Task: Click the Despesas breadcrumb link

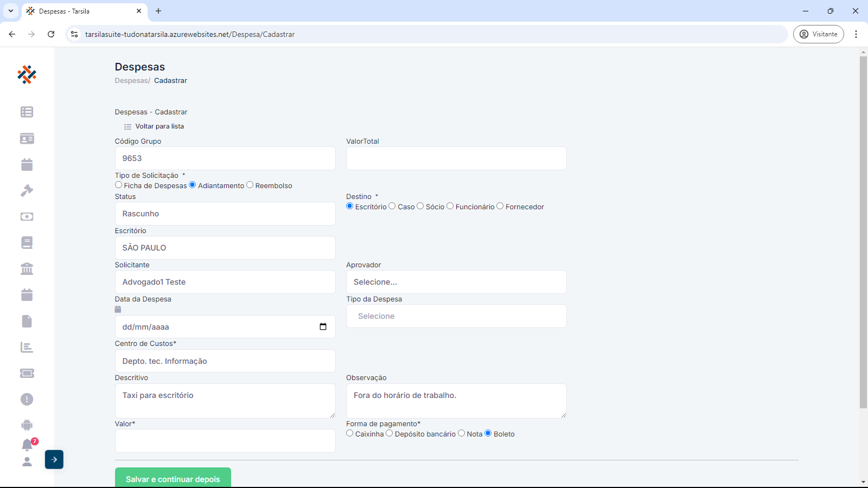Action: pos(131,81)
